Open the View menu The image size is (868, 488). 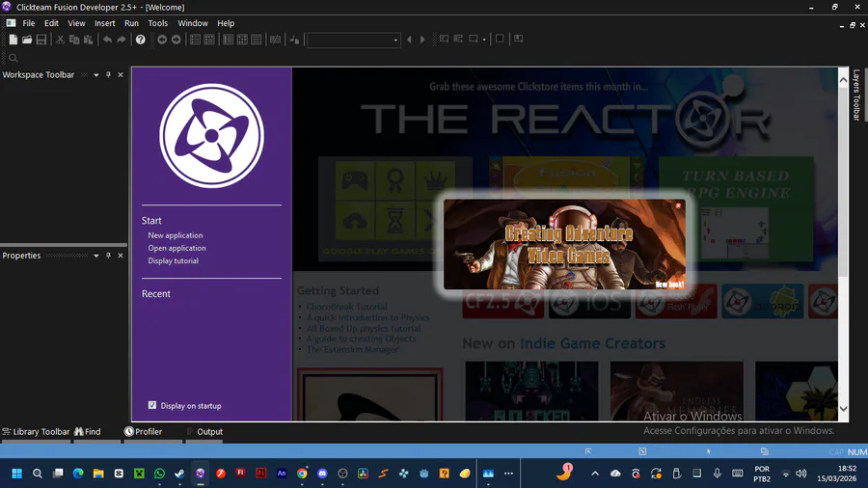click(x=76, y=23)
